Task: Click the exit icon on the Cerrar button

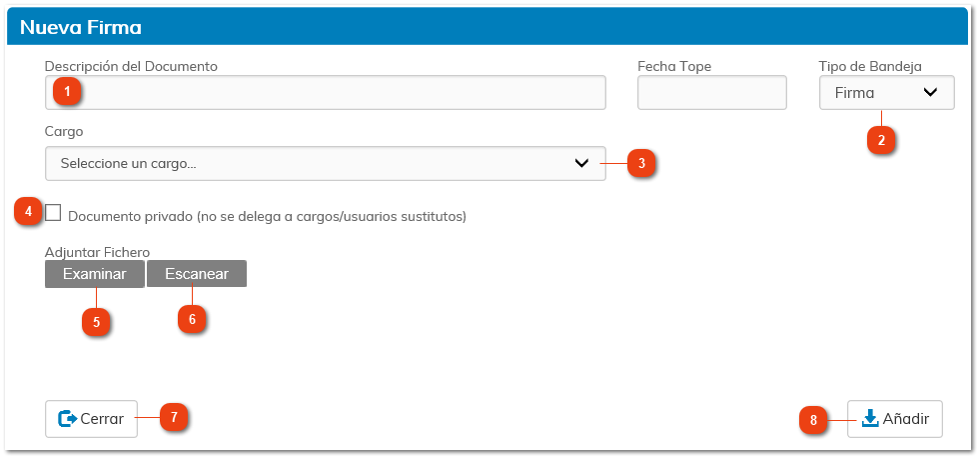Action: pos(68,419)
